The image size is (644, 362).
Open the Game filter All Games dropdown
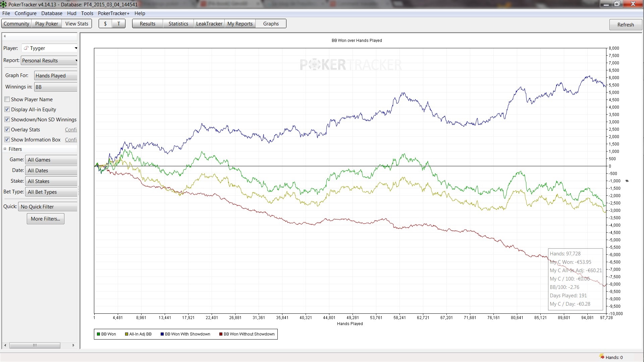pyautogui.click(x=51, y=160)
